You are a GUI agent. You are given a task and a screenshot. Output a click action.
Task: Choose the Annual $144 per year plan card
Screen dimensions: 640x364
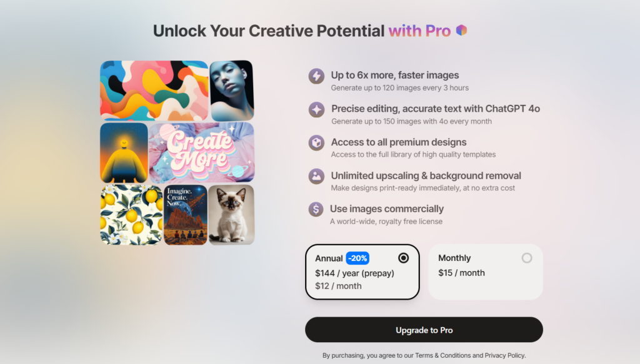(x=362, y=272)
